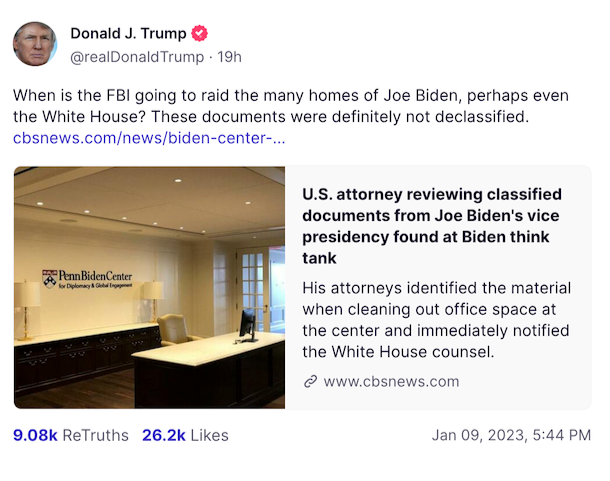This screenshot has width=610, height=481.
Task: Open the Penn Biden Center article preview photo
Action: pyautogui.click(x=150, y=288)
